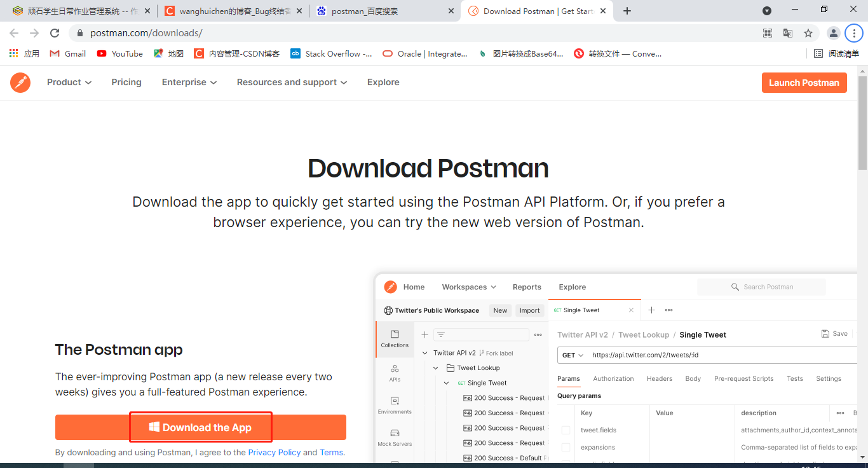The image size is (868, 468).
Task: Open the 转换文件 Convert bookmark
Action: 618,53
